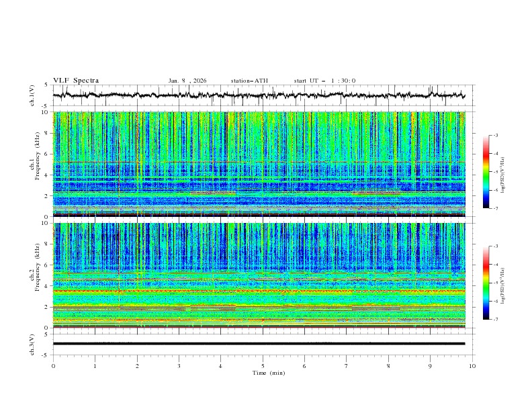The height and width of the screenshot is (411, 532).
Task: Click the ch.1 PSD color scale bar
Action: (x=486, y=172)
